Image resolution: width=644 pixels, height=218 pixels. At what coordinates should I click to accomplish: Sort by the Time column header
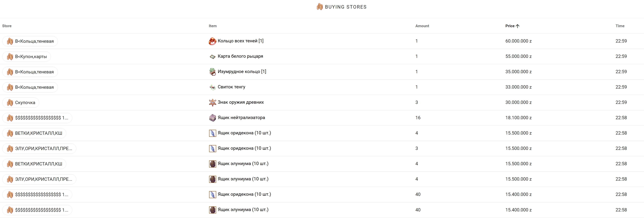click(620, 26)
